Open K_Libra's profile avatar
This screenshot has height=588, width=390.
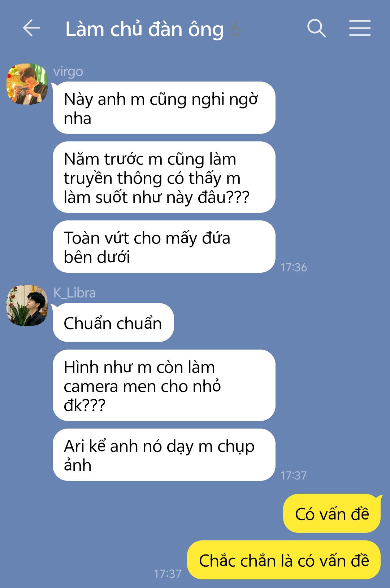[x=27, y=306]
